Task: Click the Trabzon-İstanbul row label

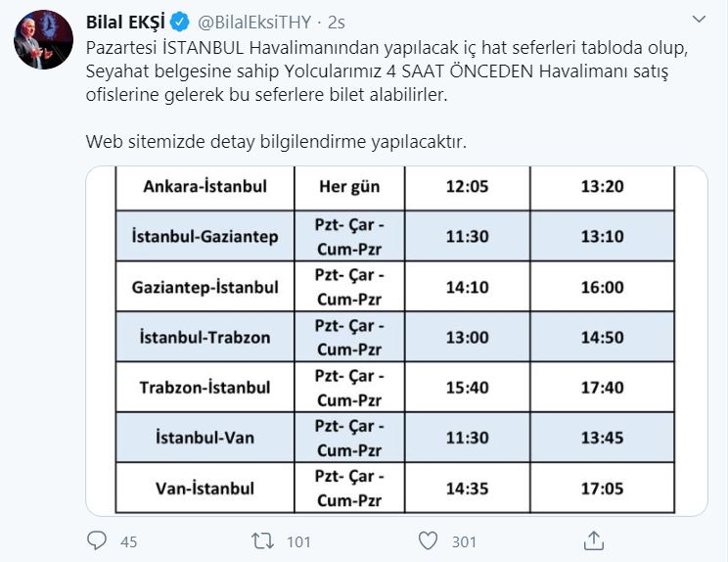Action: pyautogui.click(x=205, y=388)
